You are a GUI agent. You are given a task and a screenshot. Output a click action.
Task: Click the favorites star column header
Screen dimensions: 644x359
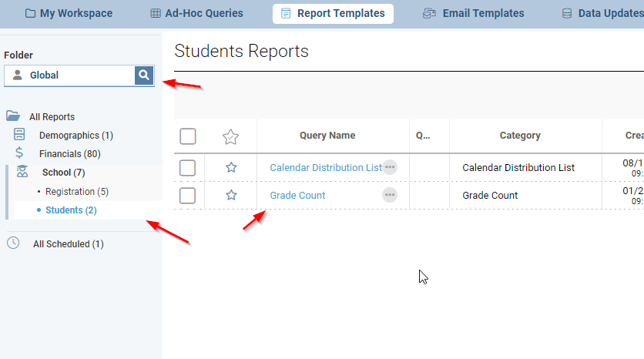click(230, 137)
